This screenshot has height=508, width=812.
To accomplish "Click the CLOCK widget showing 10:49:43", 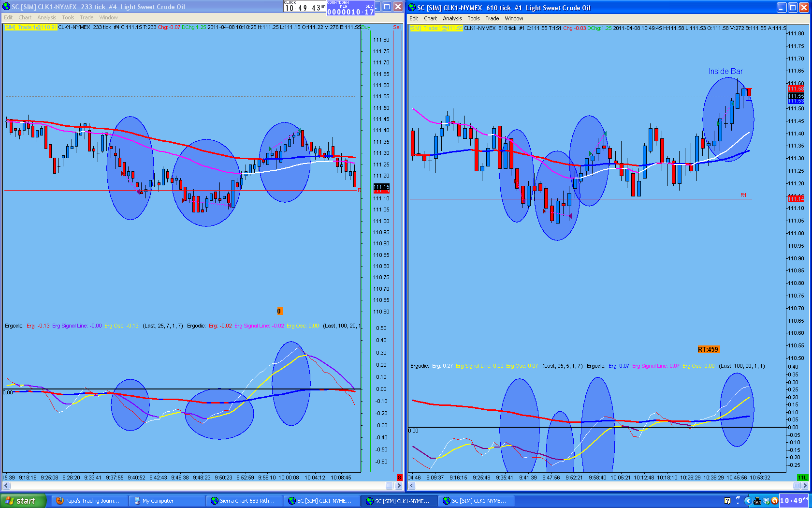I will (x=304, y=6).
